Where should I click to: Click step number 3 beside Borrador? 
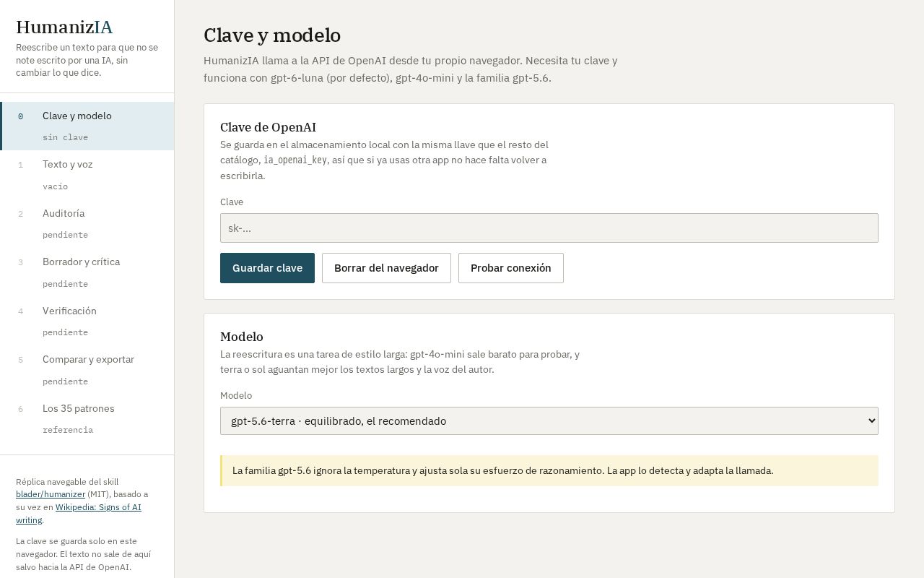click(x=20, y=262)
